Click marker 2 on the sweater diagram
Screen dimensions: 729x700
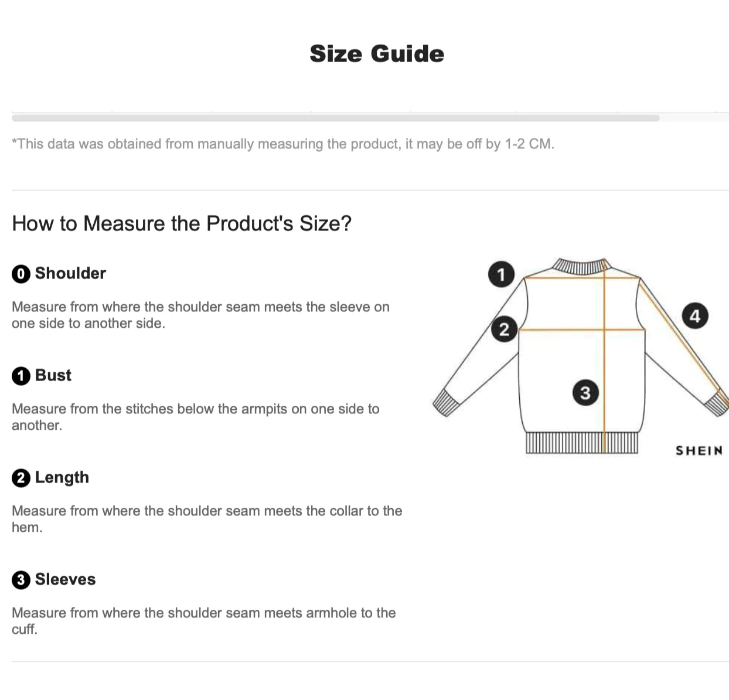click(x=504, y=329)
